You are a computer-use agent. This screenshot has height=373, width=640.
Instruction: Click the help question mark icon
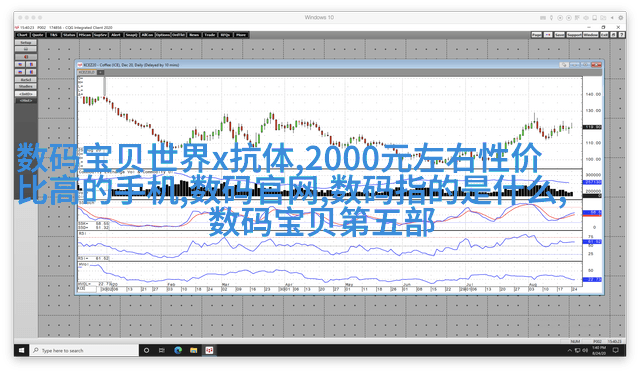pos(622,35)
